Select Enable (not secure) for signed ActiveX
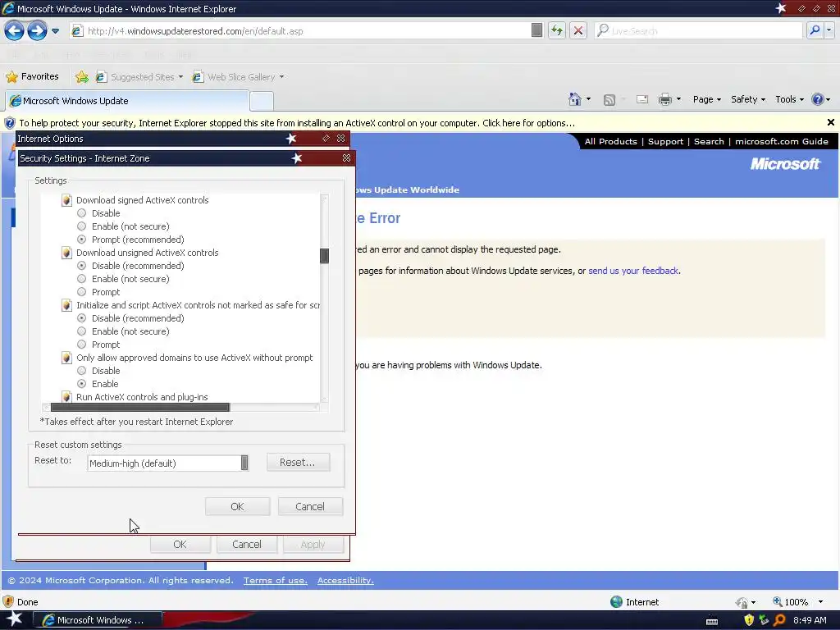 (81, 226)
